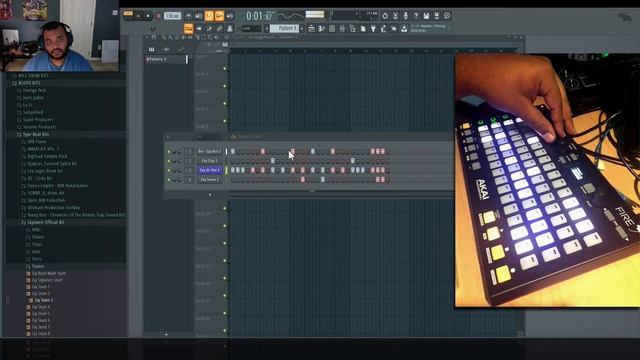This screenshot has height=360, width=640.
Task: Click the song time display
Action: tap(259, 16)
